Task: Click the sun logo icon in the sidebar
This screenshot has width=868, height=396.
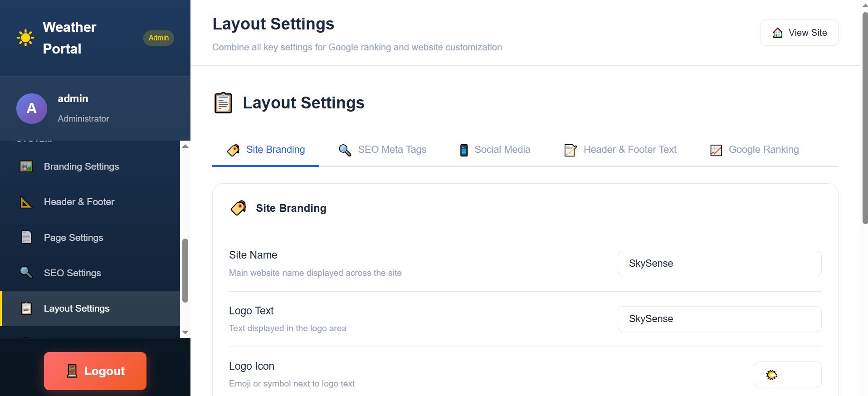Action: [25, 38]
